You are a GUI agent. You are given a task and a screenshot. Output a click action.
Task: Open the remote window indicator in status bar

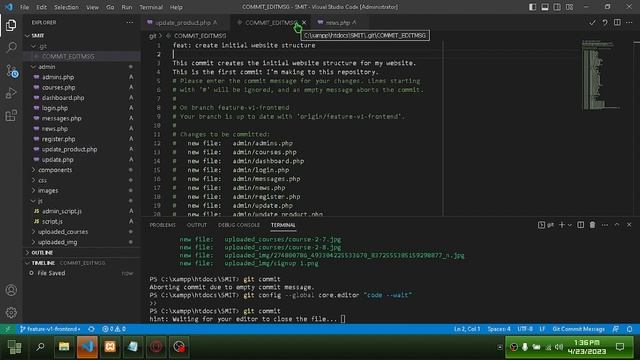7,329
